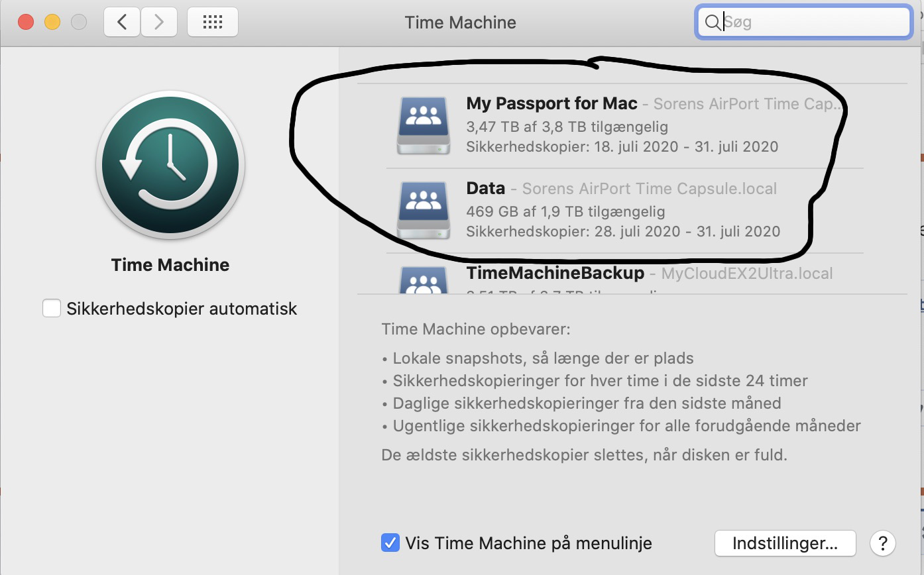The image size is (924, 575).
Task: Click 'Ugentlige sikkerhedskopieringer' bullet line
Action: 622,425
